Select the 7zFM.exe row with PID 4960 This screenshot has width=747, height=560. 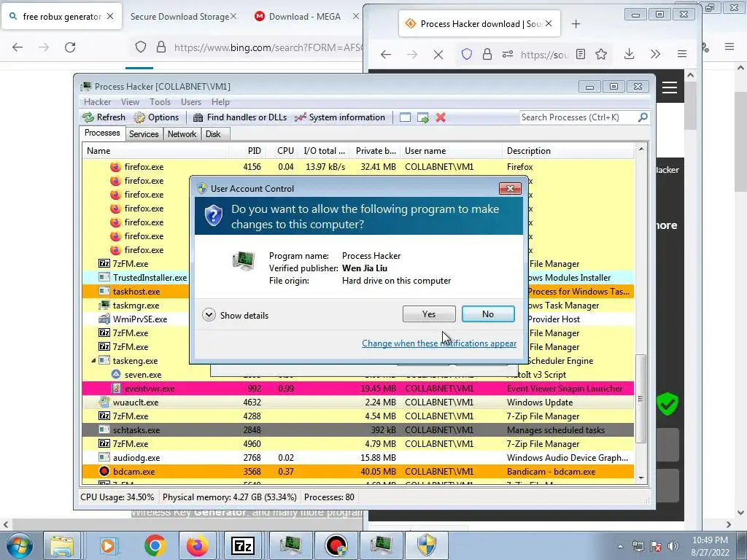357,443
